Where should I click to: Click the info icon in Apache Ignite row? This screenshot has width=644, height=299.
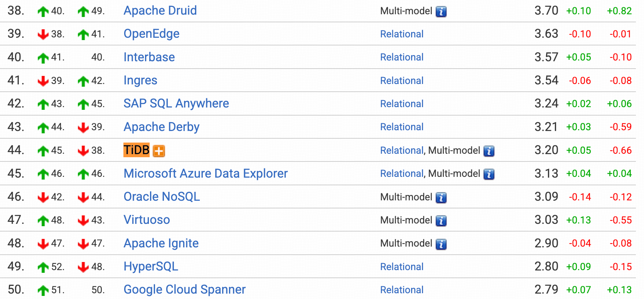(441, 244)
